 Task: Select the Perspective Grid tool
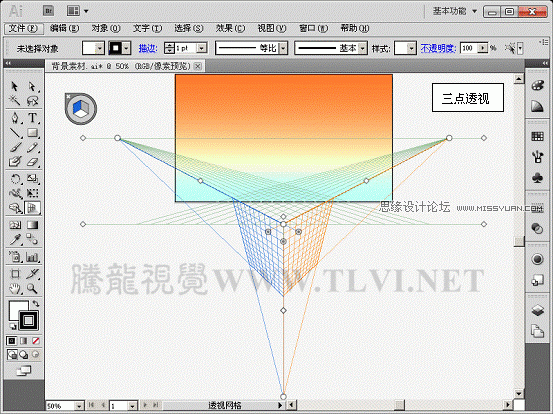[32, 208]
